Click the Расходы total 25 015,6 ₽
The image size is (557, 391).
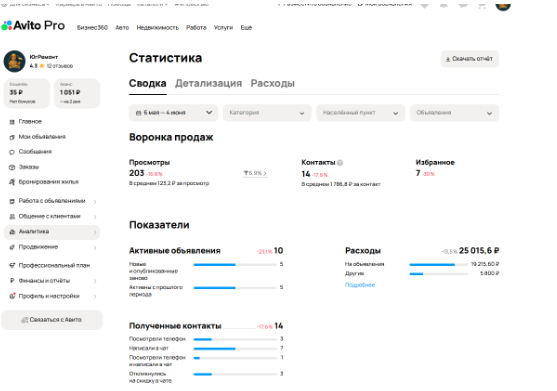point(479,251)
